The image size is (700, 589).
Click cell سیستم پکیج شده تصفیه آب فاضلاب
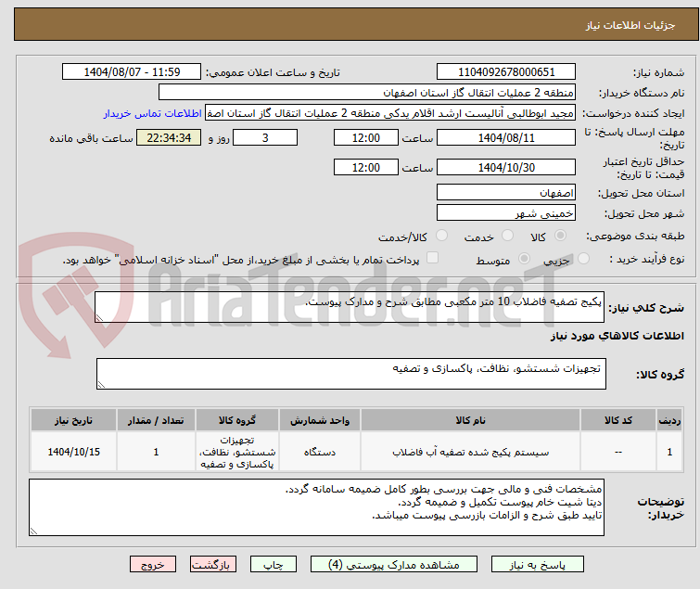tap(471, 452)
